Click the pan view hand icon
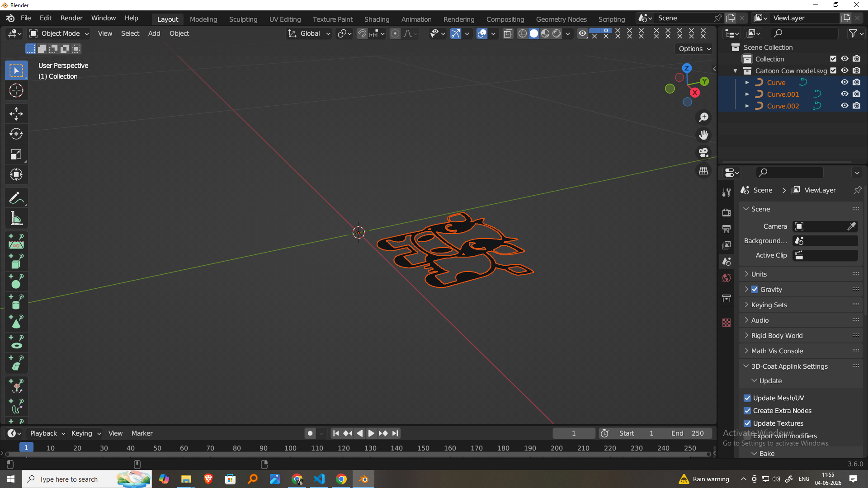Viewport: 868px width, 488px height. pyautogui.click(x=703, y=135)
